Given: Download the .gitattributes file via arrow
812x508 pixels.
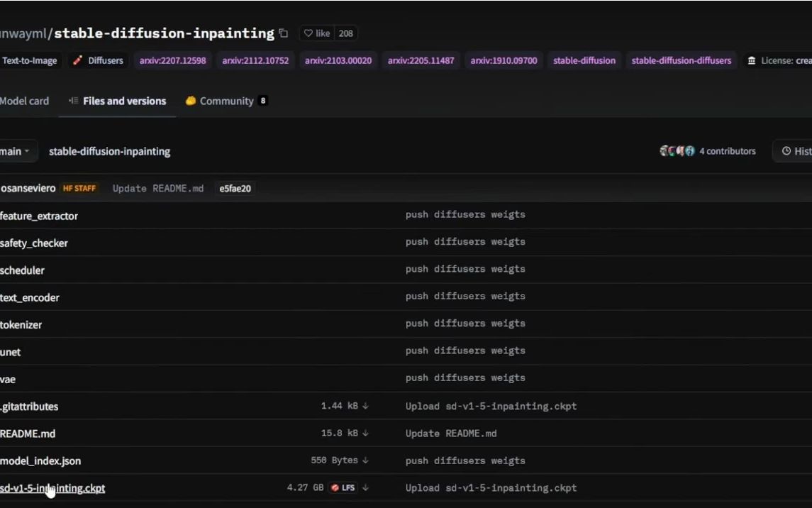Looking at the screenshot, I should 366,407.
